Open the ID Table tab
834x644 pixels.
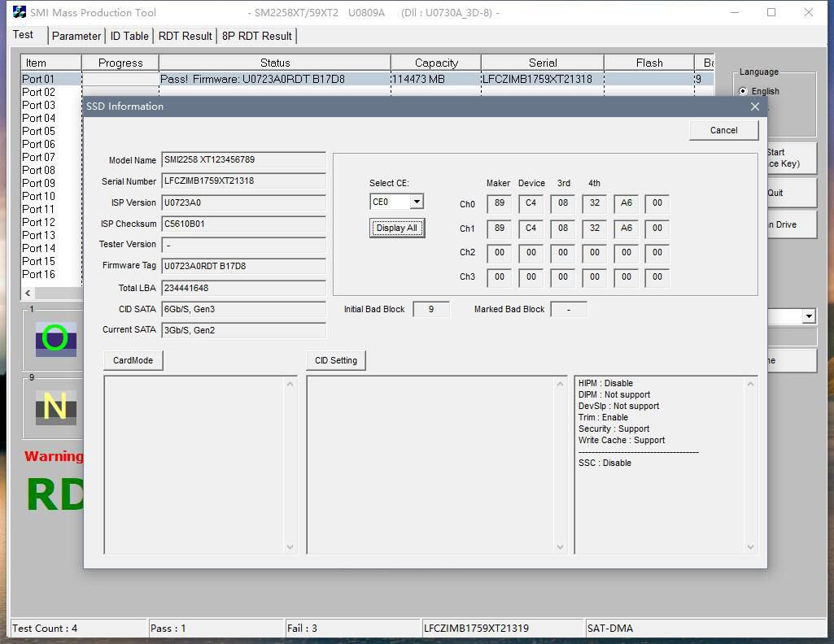coord(129,36)
